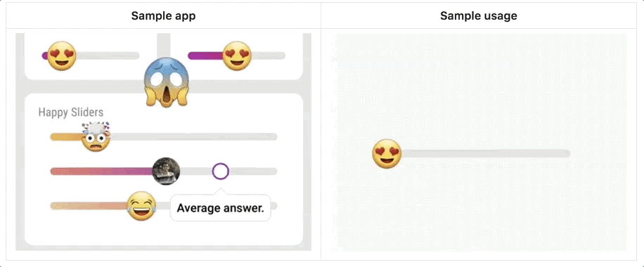Viewport: 644px width, 267px height.
Task: Click the large screaming face emoji
Action: [167, 83]
